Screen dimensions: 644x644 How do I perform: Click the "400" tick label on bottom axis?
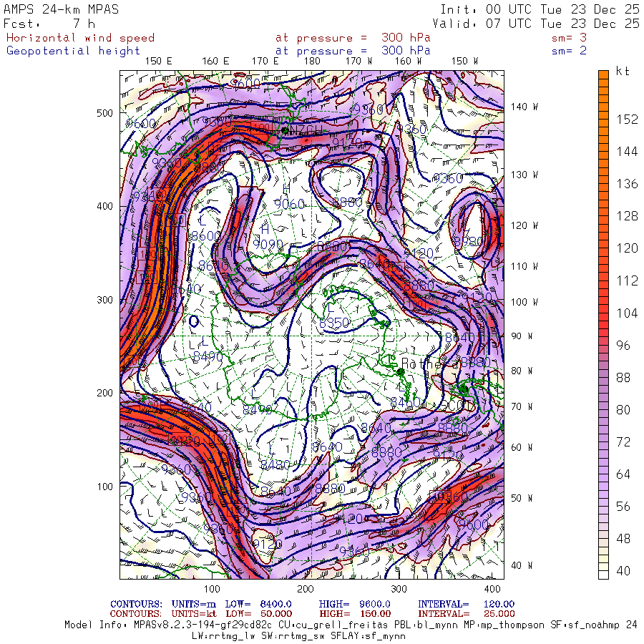tap(492, 589)
